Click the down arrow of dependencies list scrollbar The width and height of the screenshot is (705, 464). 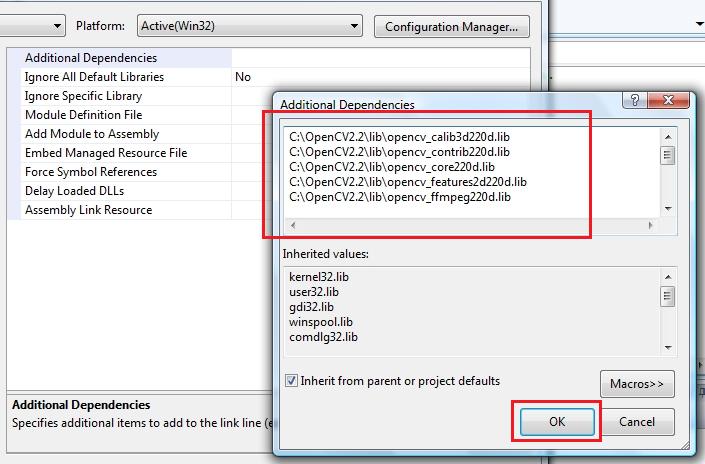[668, 209]
